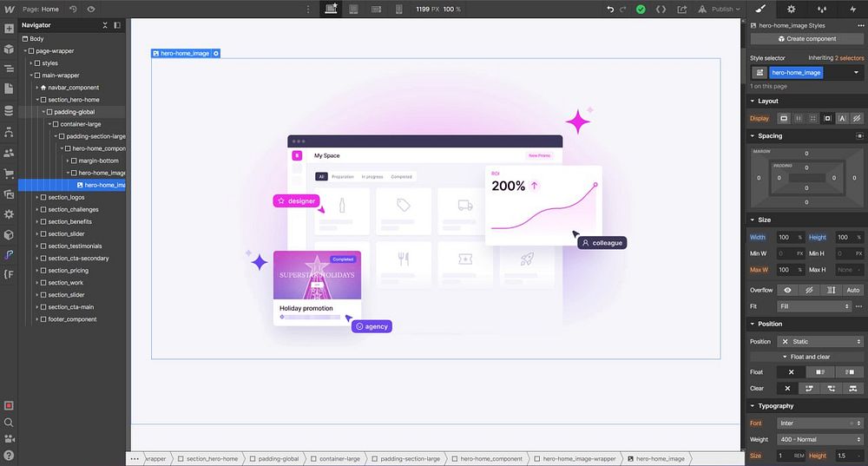The image size is (868, 466).
Task: Open the search magnifier in sidebar
Action: pos(9,423)
